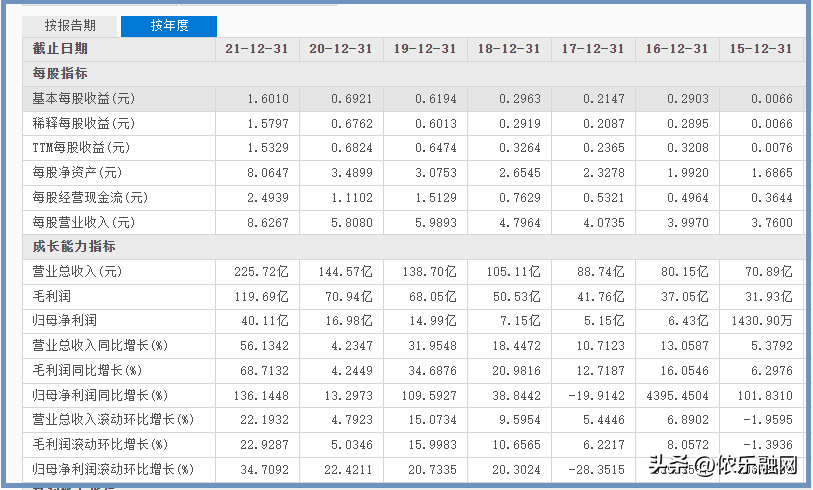Viewport: 813px width, 490px height.
Task: Click the 20-12-31 column header
Action: pos(340,49)
